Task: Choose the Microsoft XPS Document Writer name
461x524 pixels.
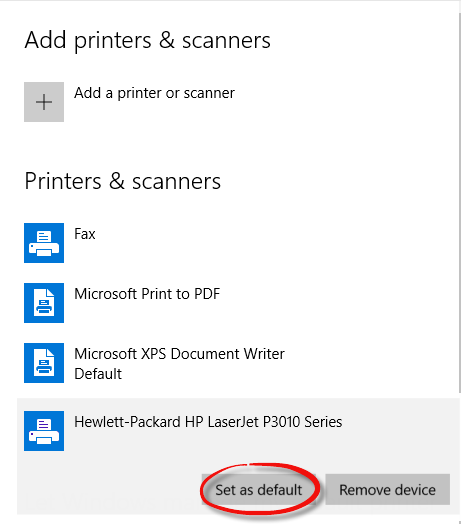Action: click(x=180, y=354)
